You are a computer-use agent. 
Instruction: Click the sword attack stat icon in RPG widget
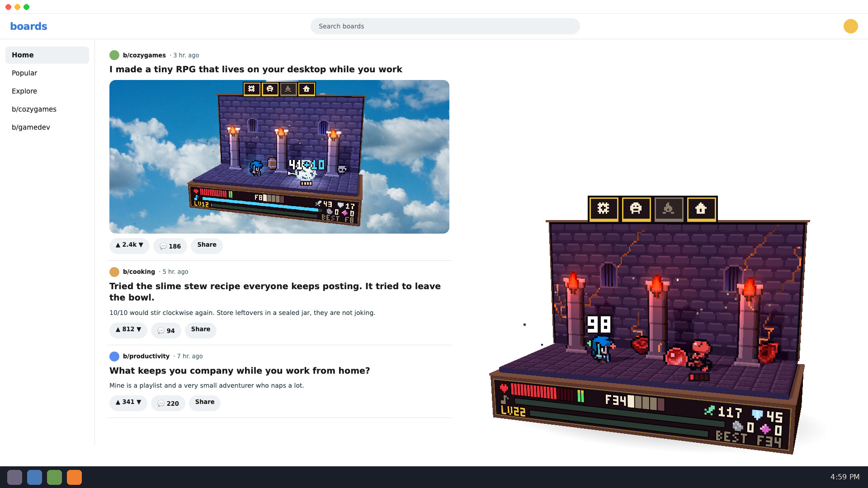709,410
